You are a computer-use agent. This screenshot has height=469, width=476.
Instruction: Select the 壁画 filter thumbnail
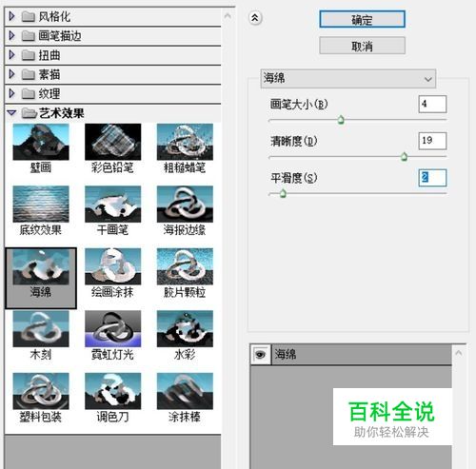(41, 142)
